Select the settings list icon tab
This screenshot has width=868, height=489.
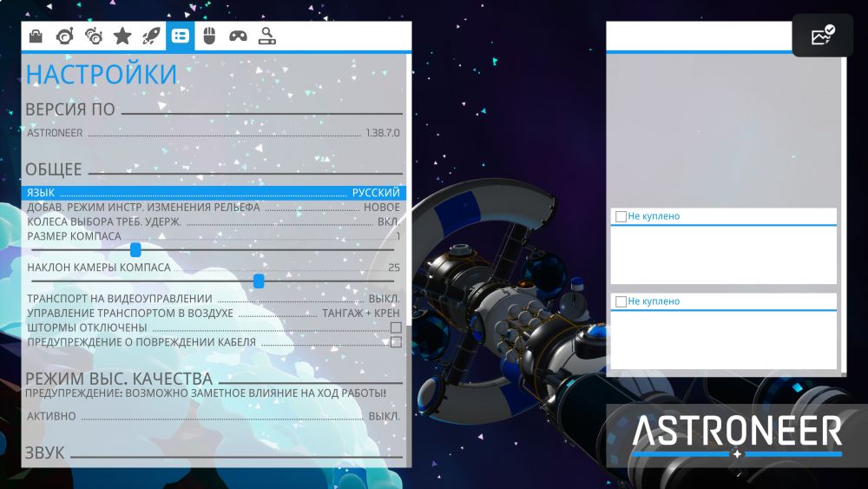coord(180,36)
